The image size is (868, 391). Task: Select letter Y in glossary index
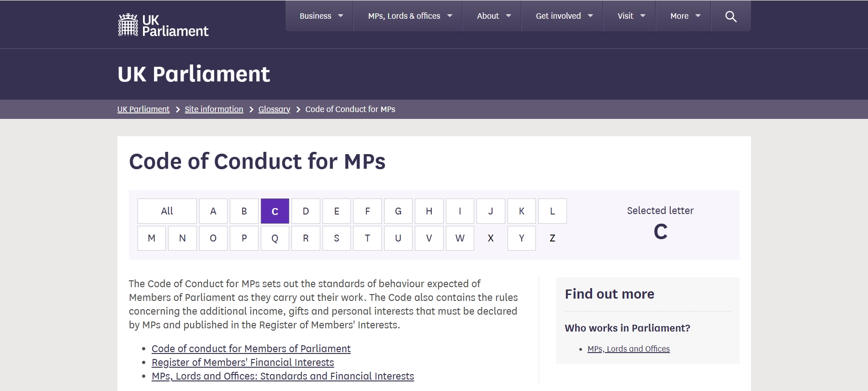click(522, 238)
